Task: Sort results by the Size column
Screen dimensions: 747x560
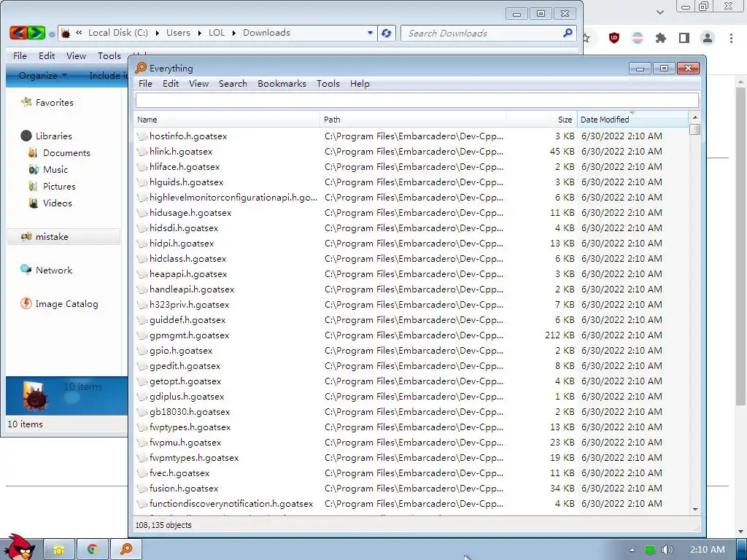Action: 542,120
